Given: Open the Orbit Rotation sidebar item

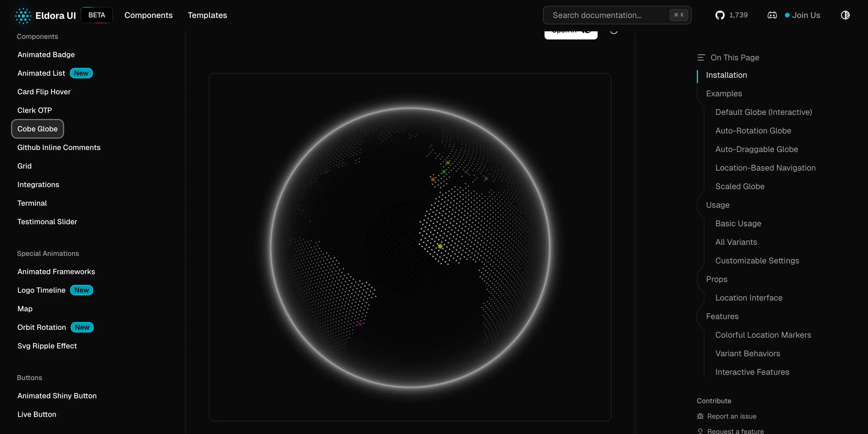Looking at the screenshot, I should [x=42, y=327].
